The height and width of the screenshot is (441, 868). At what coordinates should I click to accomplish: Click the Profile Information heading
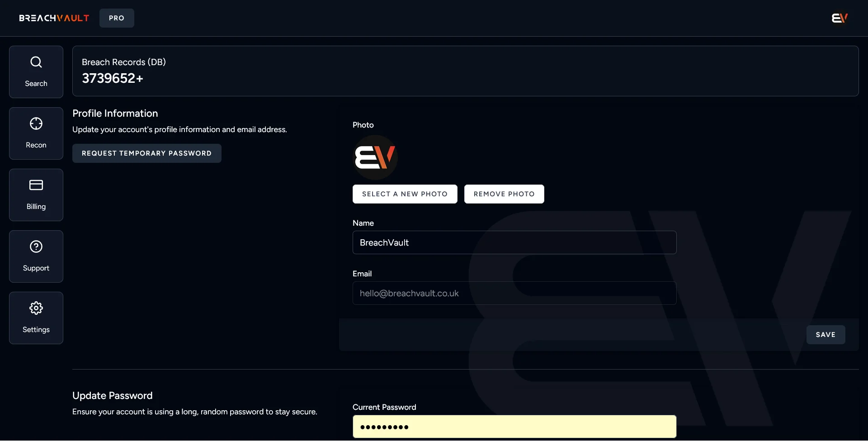pyautogui.click(x=115, y=113)
